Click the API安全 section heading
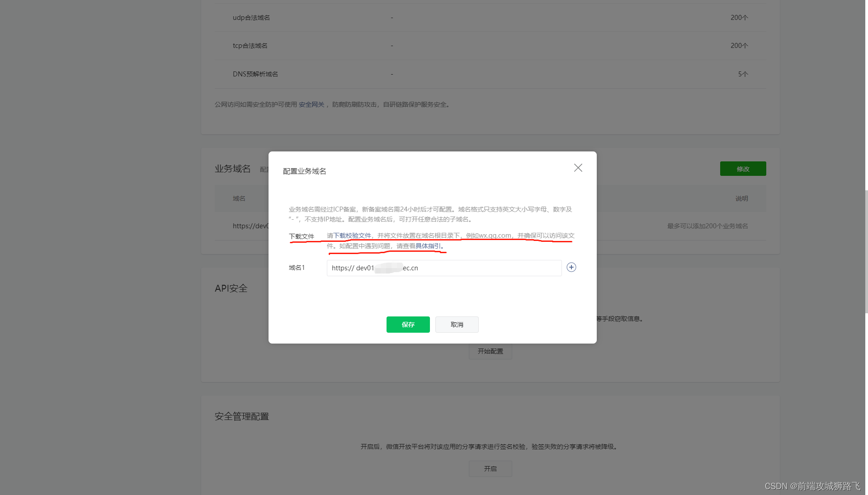The height and width of the screenshot is (495, 868). click(x=231, y=288)
